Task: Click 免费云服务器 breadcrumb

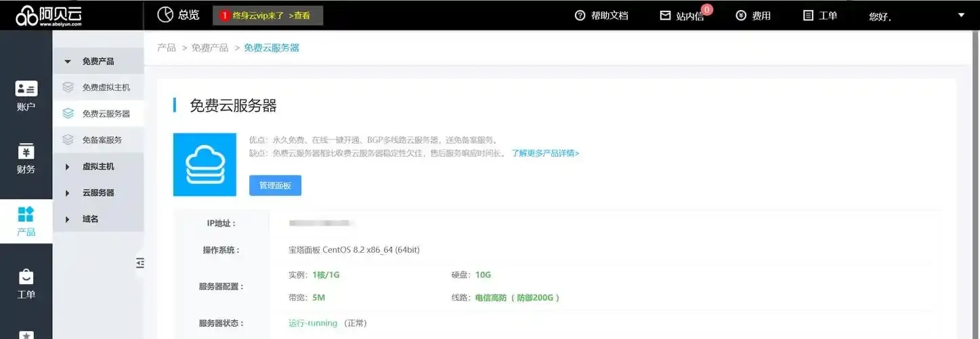Action: tap(272, 47)
